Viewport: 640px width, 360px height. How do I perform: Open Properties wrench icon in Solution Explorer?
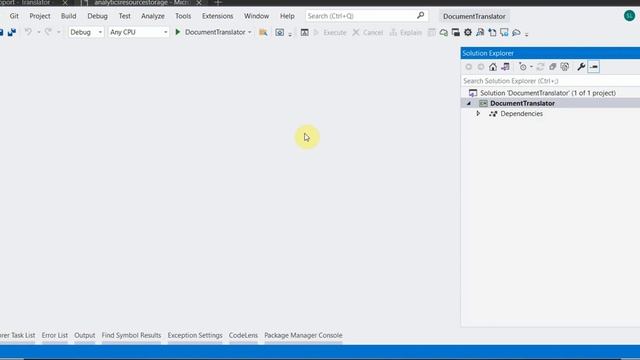pos(581,67)
